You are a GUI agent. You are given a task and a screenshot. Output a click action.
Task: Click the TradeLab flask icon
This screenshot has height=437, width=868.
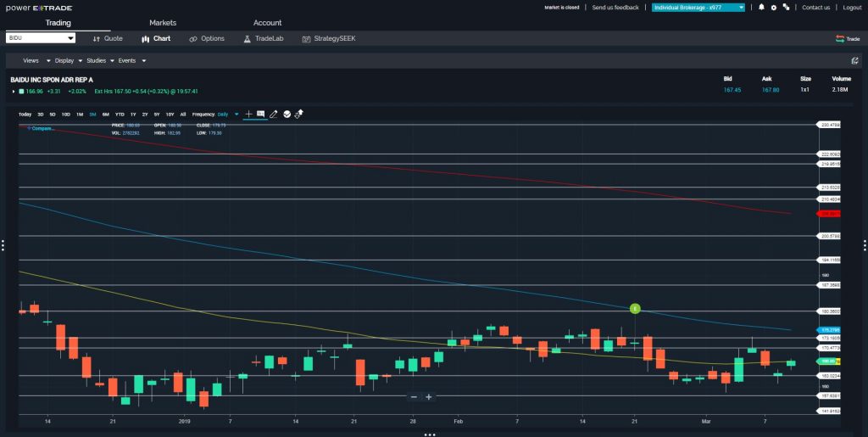click(247, 39)
